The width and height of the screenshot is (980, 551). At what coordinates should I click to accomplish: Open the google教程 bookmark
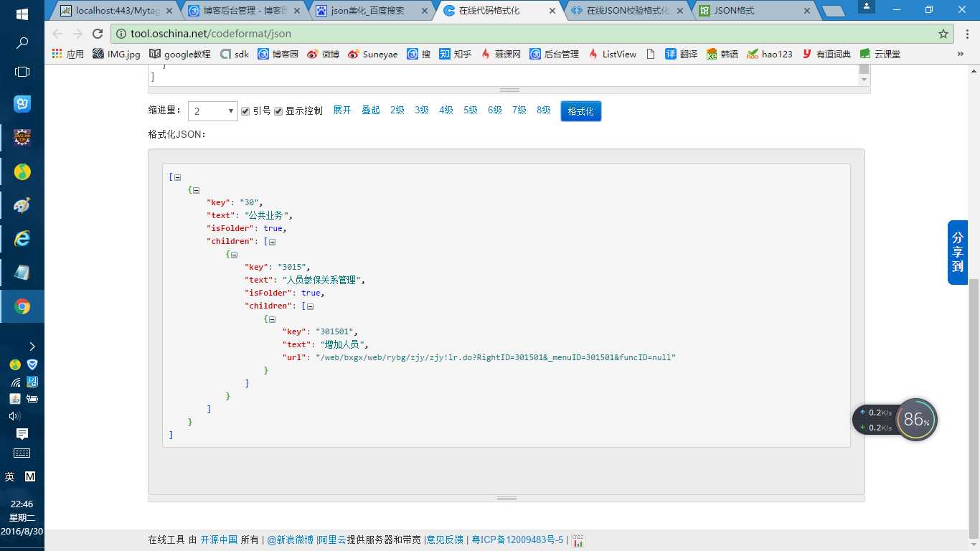click(x=180, y=54)
